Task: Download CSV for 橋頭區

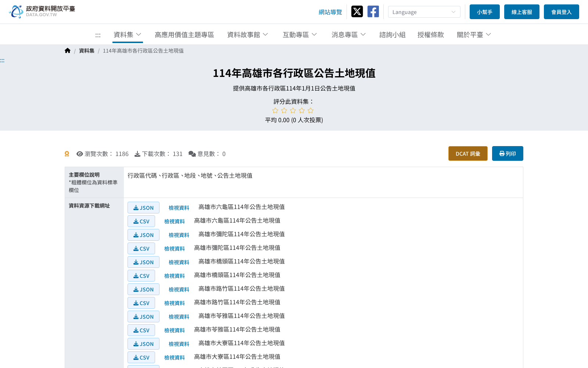Action: (141, 276)
